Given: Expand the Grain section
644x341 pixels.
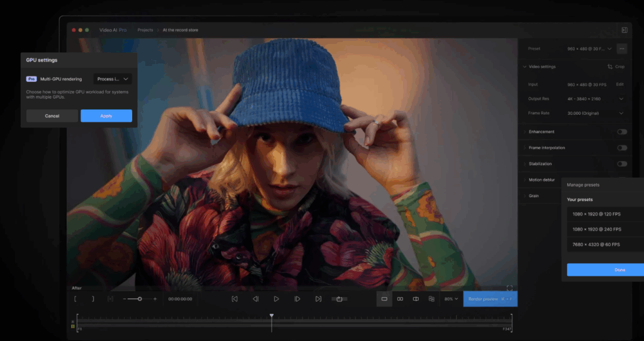Looking at the screenshot, I should point(525,196).
